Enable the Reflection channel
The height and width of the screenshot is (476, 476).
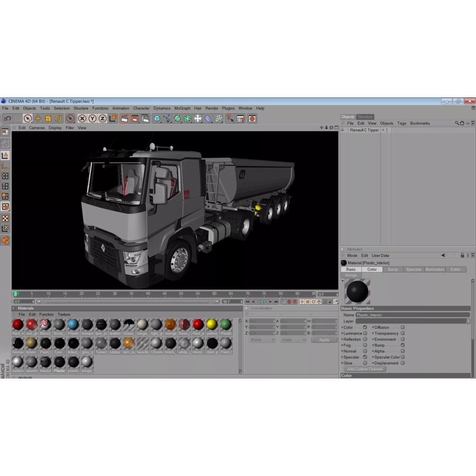pos(365,339)
